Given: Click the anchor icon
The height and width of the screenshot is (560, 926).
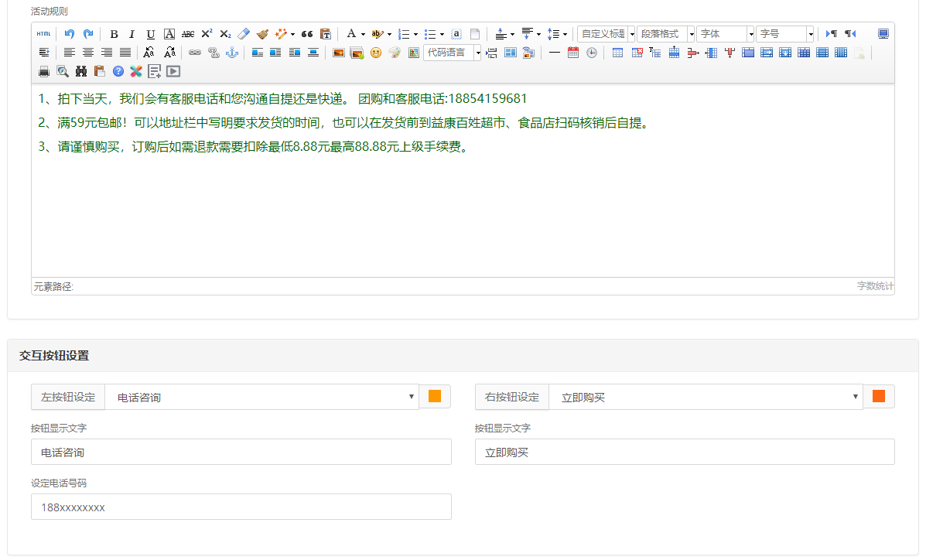Looking at the screenshot, I should pyautogui.click(x=231, y=53).
